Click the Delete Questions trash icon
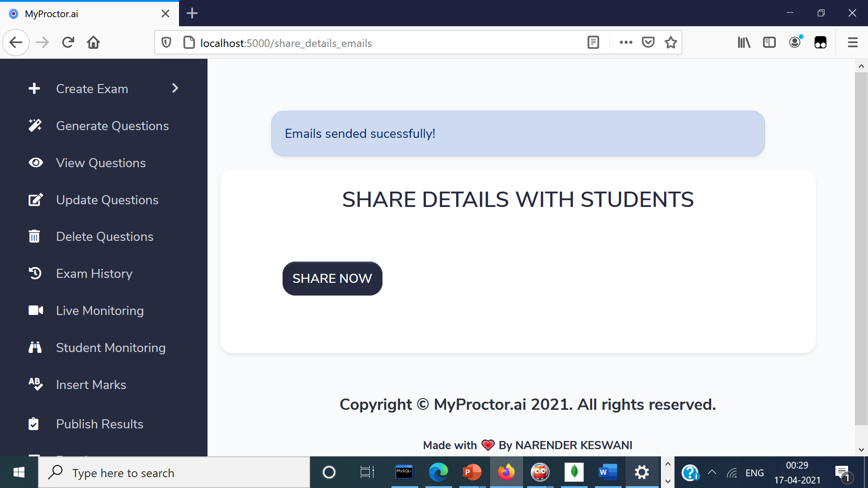Viewport: 868px width, 488px height. point(34,236)
